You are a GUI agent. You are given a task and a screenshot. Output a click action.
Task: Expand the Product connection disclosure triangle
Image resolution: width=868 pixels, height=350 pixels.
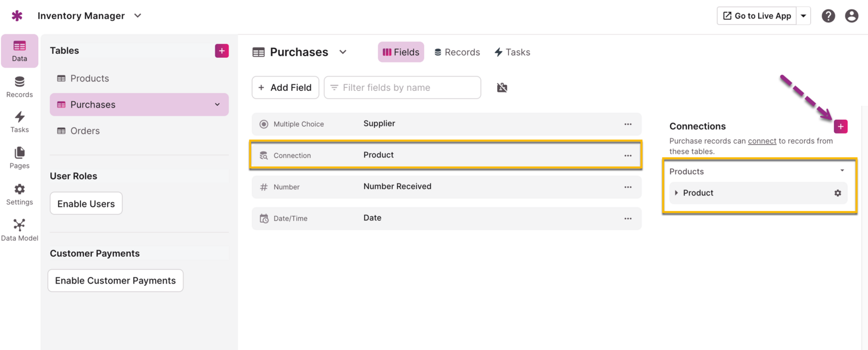click(676, 193)
